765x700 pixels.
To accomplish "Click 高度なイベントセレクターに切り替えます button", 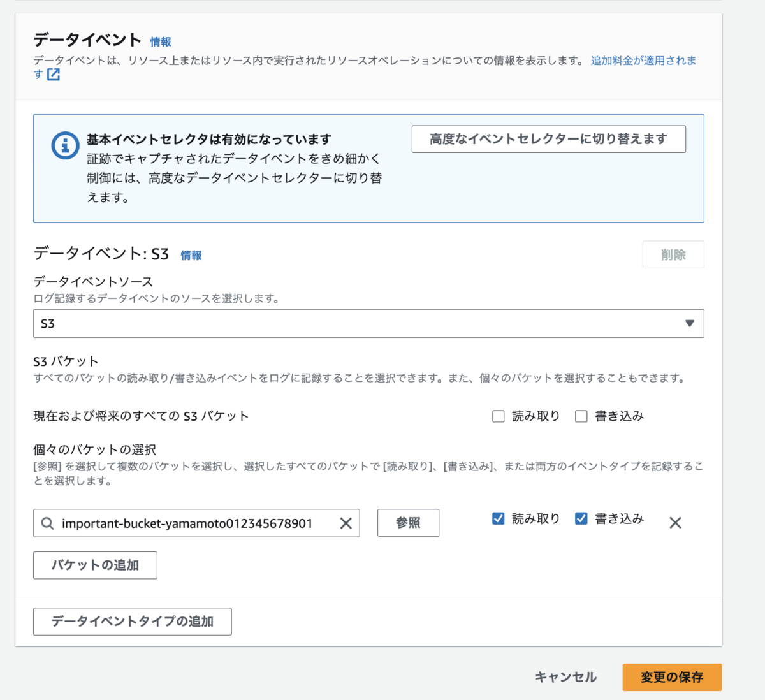I will coord(549,139).
